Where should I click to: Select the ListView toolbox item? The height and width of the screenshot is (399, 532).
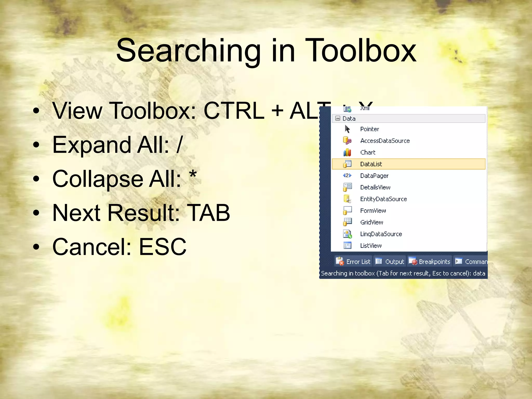408,245
